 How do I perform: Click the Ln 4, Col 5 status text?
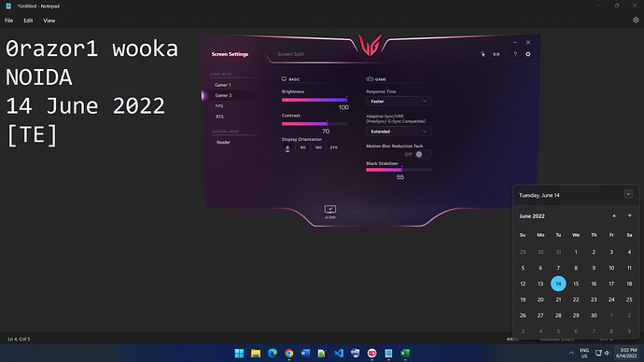19,339
